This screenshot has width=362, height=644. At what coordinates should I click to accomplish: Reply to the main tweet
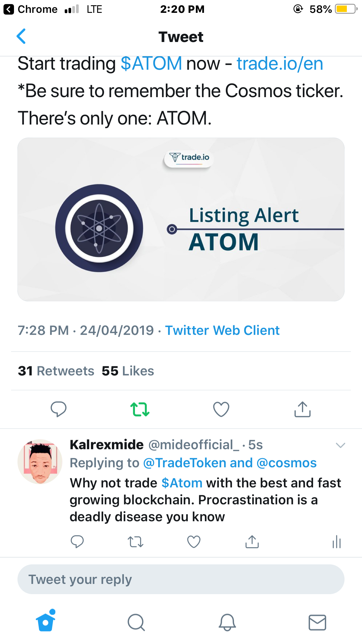58,409
